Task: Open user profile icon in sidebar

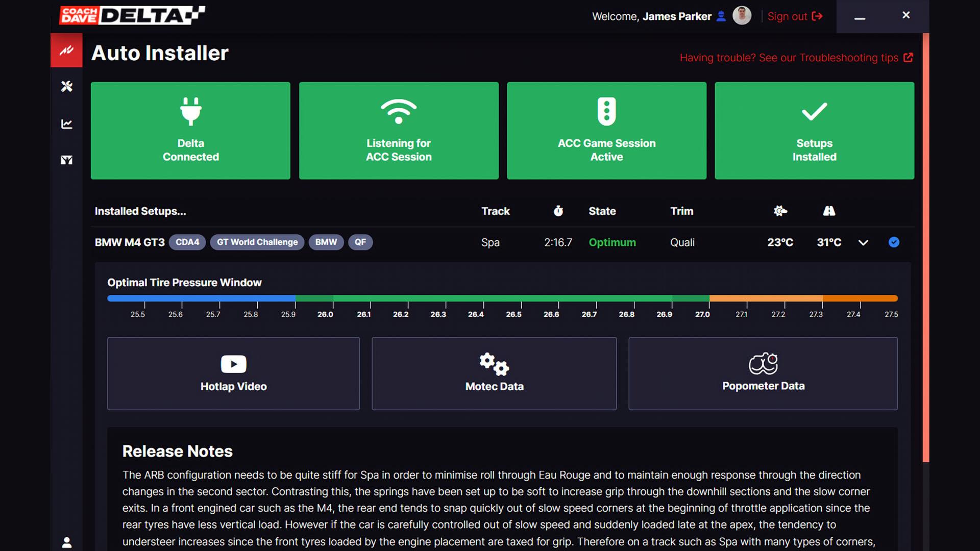Action: (66, 542)
